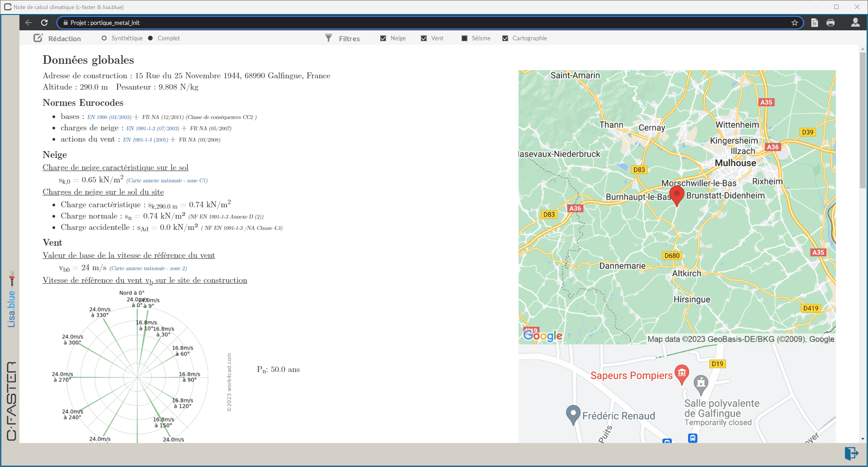
Task: Click the Rédaction edit pencil icon
Action: point(38,38)
